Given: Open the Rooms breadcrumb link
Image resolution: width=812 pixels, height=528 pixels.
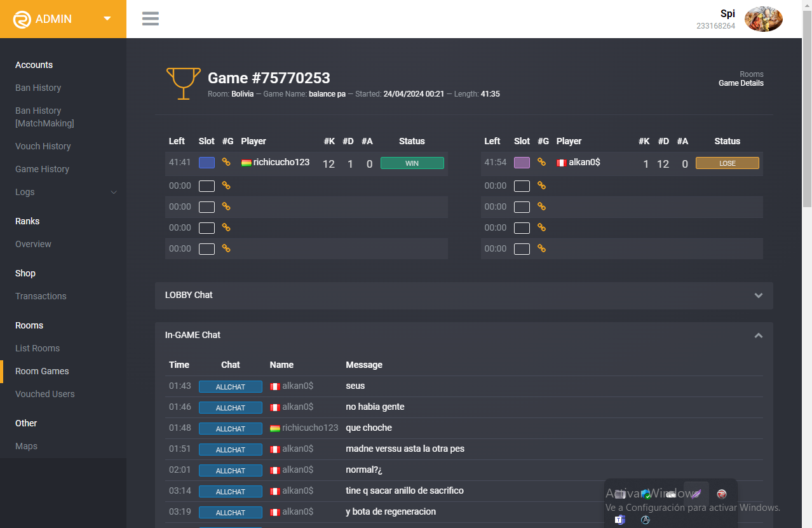Looking at the screenshot, I should point(752,74).
